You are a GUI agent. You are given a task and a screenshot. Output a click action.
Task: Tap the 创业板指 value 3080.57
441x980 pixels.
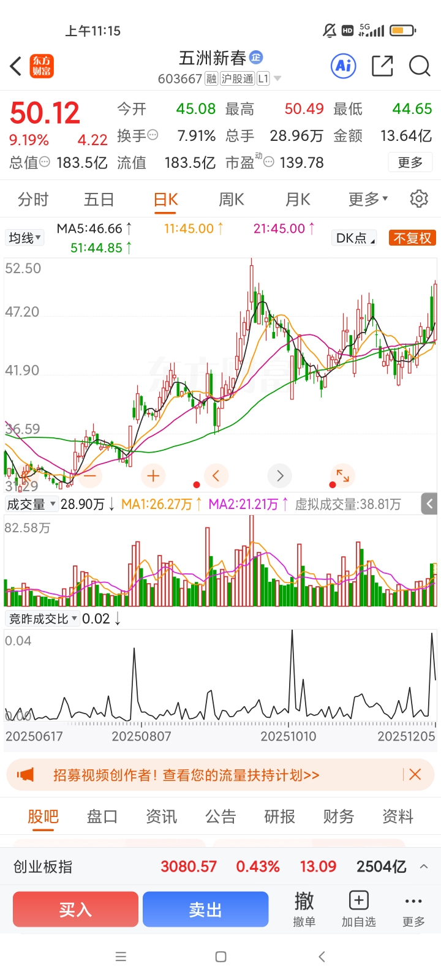coord(189,867)
